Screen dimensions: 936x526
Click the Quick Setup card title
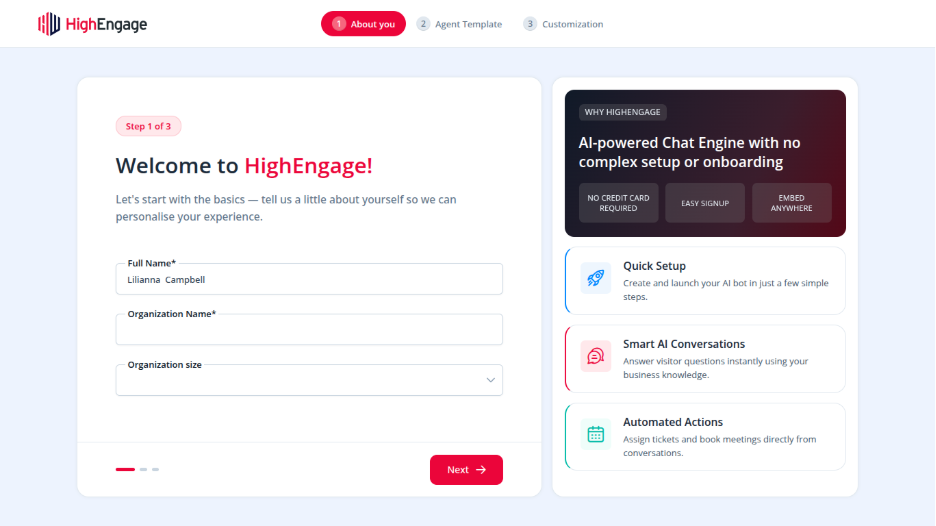(654, 266)
